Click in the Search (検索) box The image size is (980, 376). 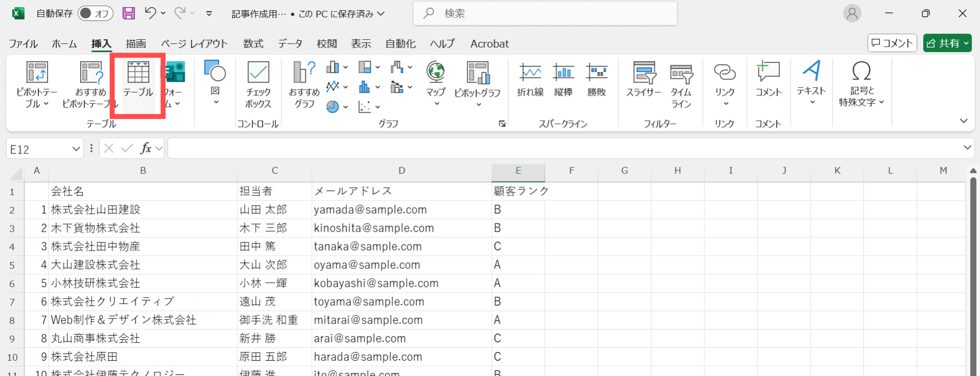coord(545,14)
